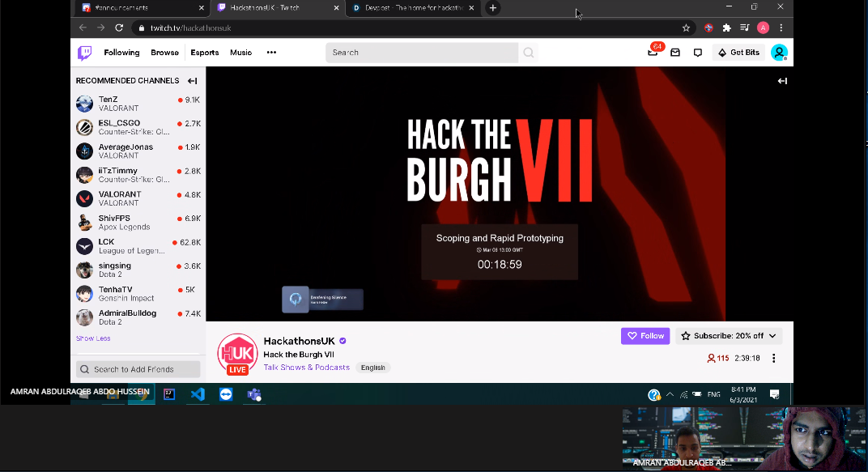Open the whispers chat bubble icon
The image size is (868, 472).
697,53
